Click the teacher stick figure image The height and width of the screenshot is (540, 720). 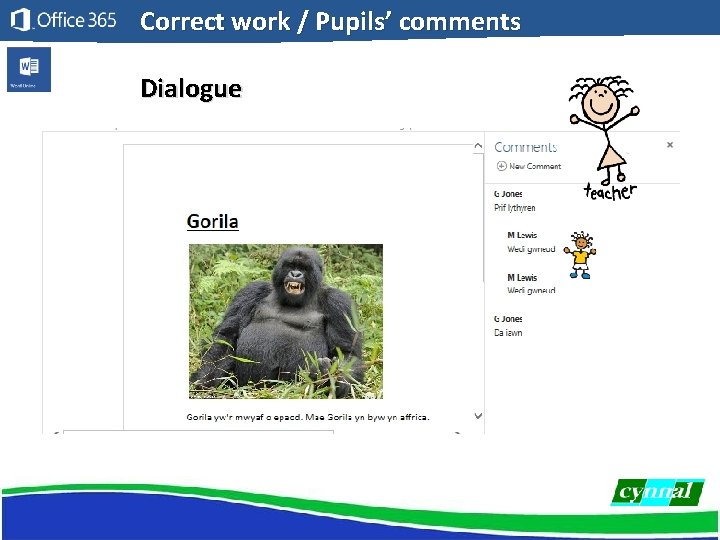[x=604, y=138]
